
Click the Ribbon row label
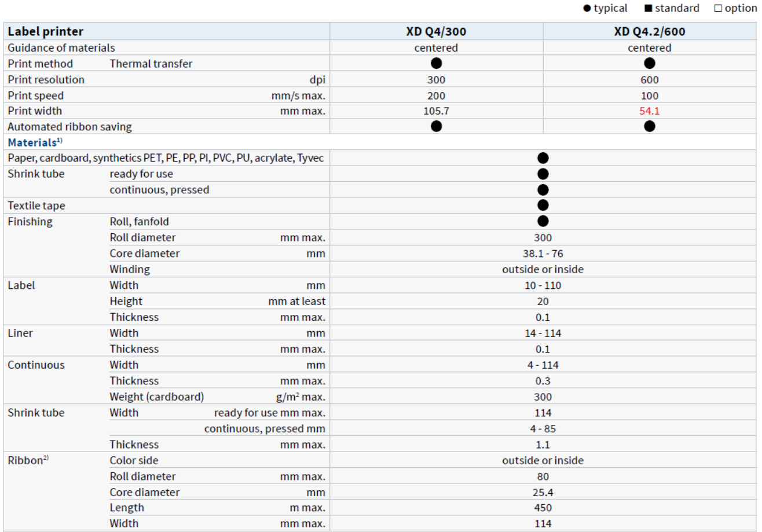point(28,460)
